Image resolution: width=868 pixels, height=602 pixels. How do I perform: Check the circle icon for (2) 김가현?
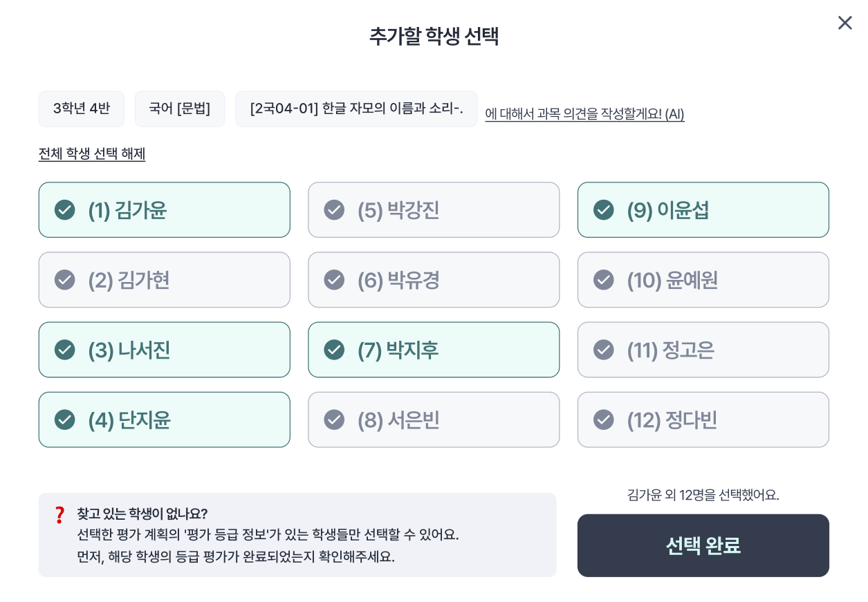click(65, 280)
